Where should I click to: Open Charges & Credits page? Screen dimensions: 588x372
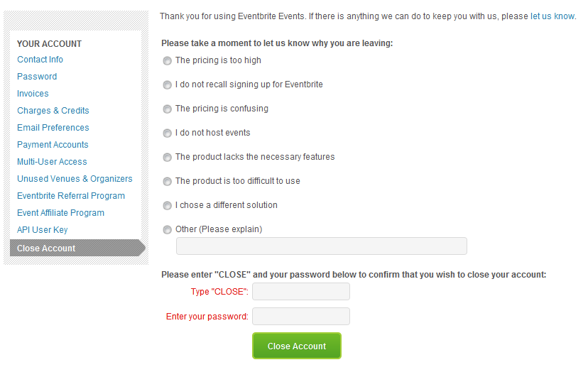click(x=53, y=111)
